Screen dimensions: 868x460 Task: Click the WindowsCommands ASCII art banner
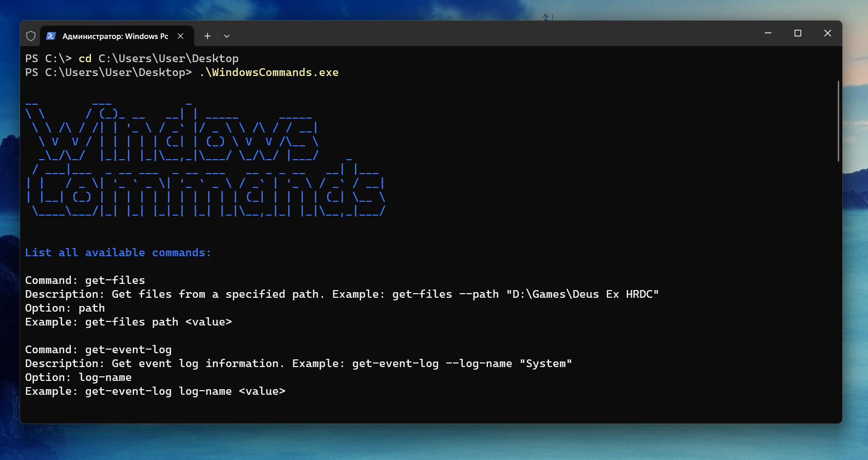pyautogui.click(x=205, y=158)
